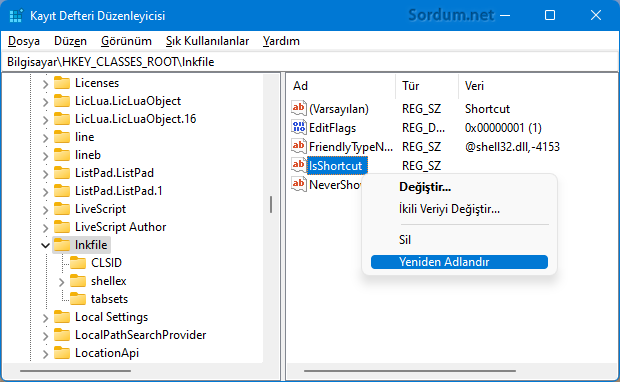Select the tabsets tree item label

(x=110, y=299)
